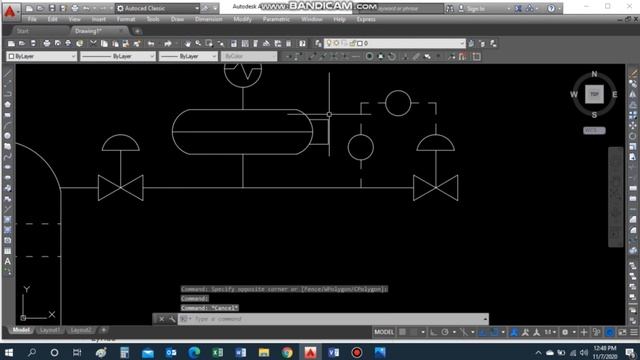Click the Save icon in quick access toolbar
Screen dimensions: 640x360
click(52, 8)
